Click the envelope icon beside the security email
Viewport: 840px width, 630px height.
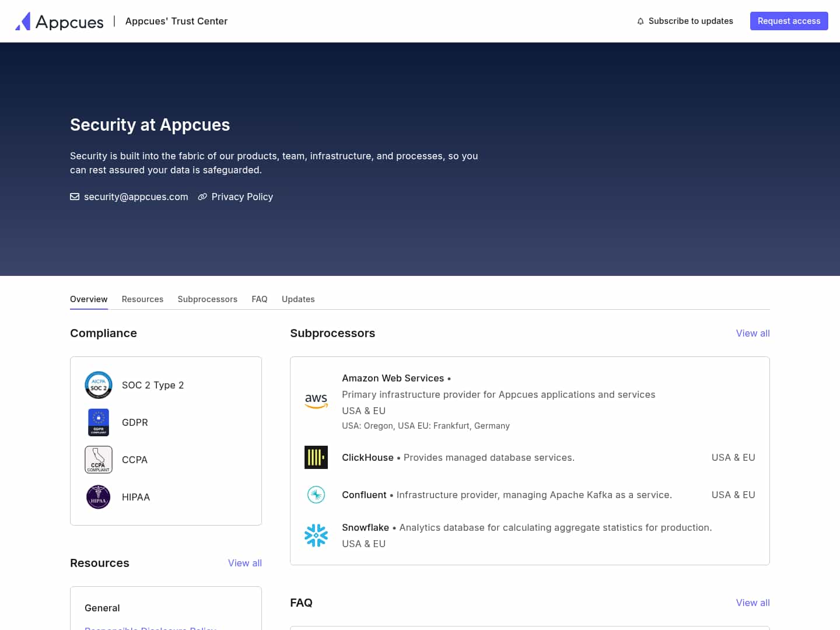coord(75,197)
